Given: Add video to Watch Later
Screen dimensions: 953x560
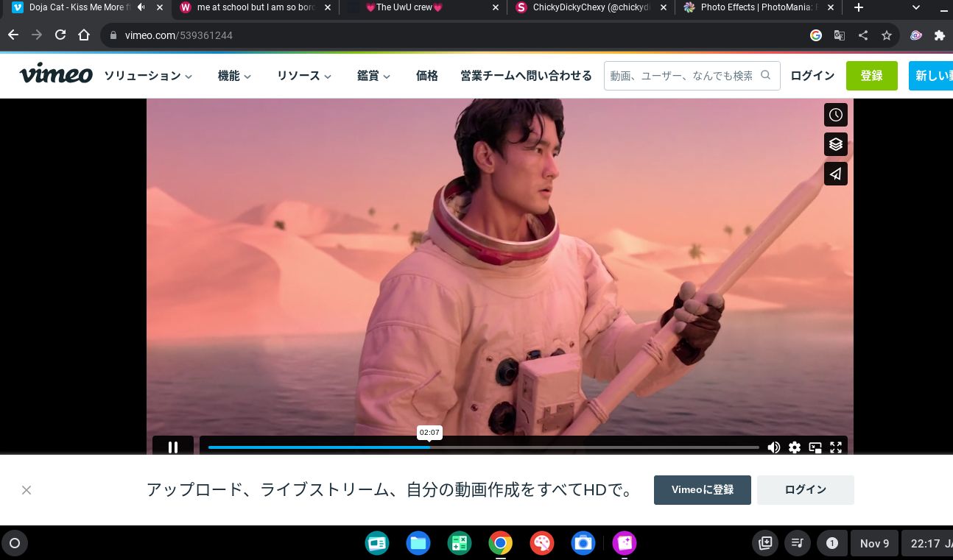Looking at the screenshot, I should point(835,115).
